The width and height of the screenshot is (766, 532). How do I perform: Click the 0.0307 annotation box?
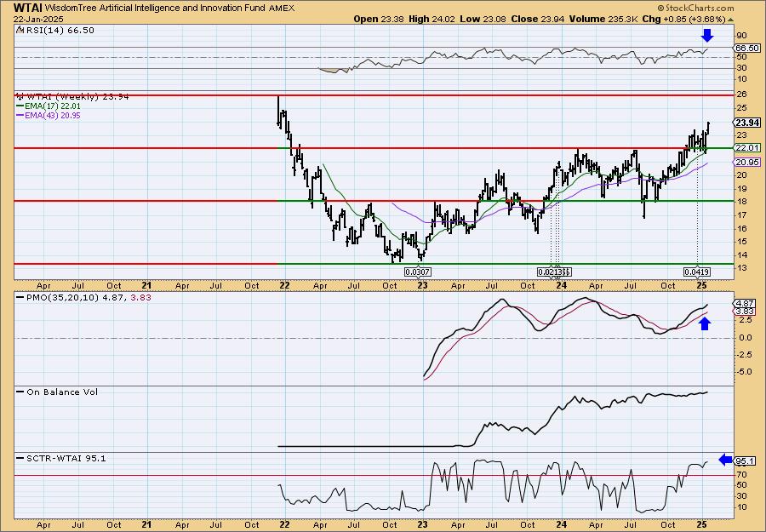tap(418, 272)
